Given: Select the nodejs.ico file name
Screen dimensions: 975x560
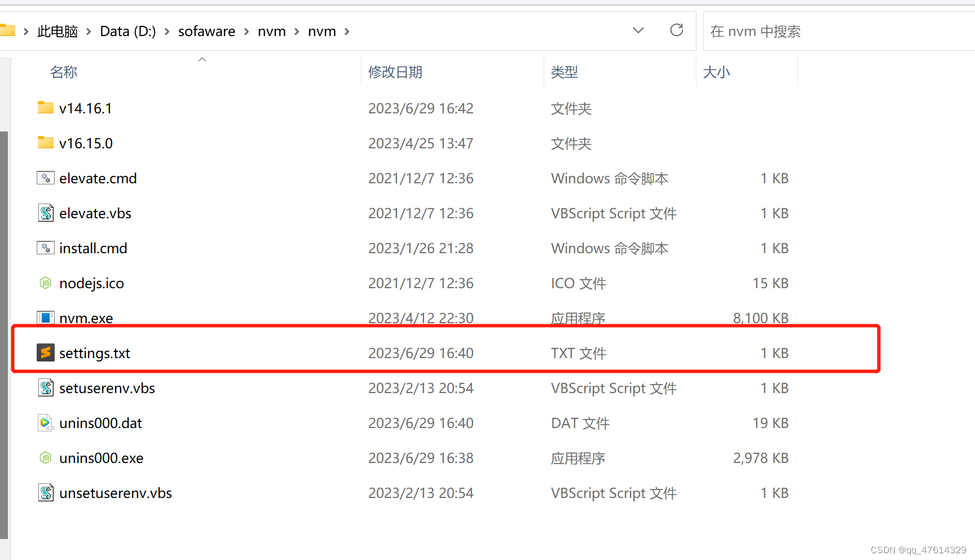Looking at the screenshot, I should pos(91,283).
